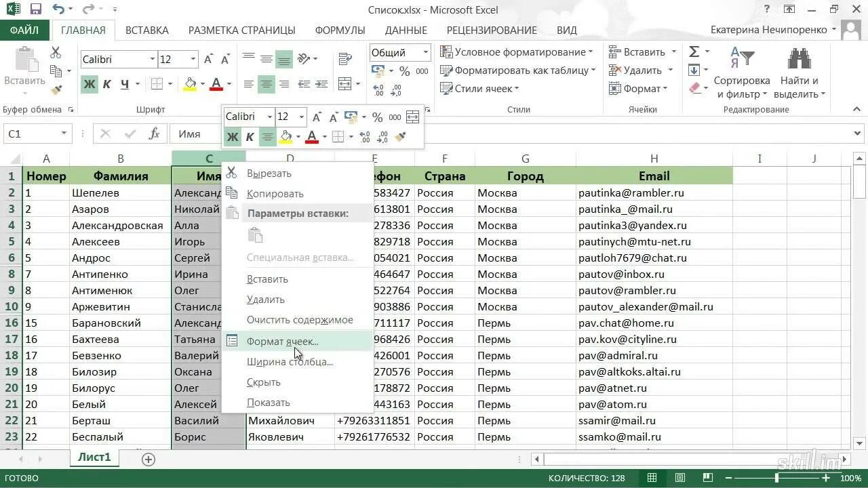Open Sort and Filter tool
868x488 pixels.
[741, 70]
